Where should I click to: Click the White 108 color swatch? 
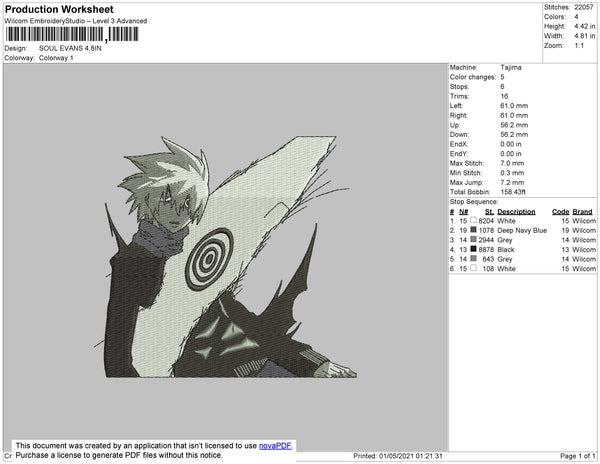click(473, 268)
